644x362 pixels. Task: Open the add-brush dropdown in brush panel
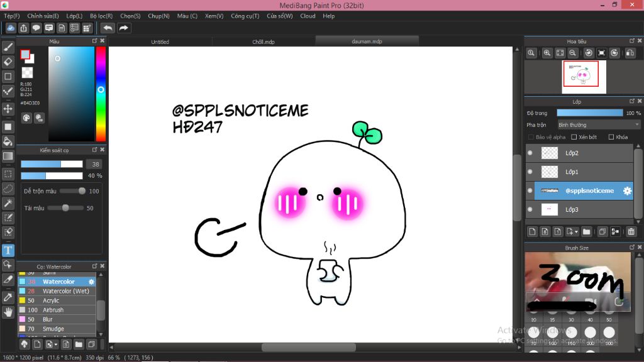(x=56, y=344)
